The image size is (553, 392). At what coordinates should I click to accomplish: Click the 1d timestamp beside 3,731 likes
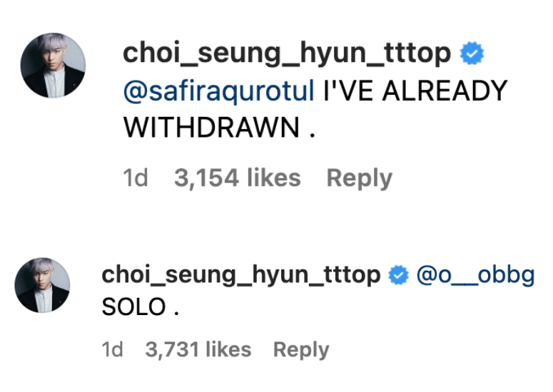point(112,350)
